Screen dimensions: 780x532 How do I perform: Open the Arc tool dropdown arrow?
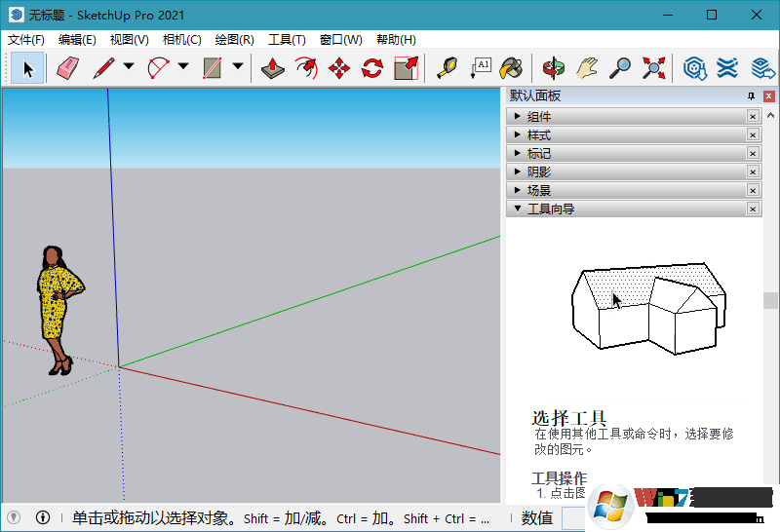(x=183, y=65)
